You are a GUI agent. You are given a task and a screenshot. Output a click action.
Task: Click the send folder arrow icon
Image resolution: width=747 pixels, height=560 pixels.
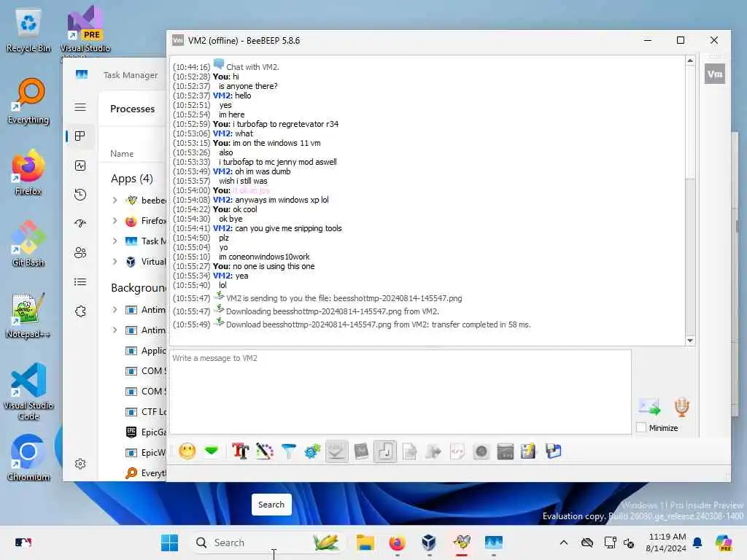[x=433, y=451]
